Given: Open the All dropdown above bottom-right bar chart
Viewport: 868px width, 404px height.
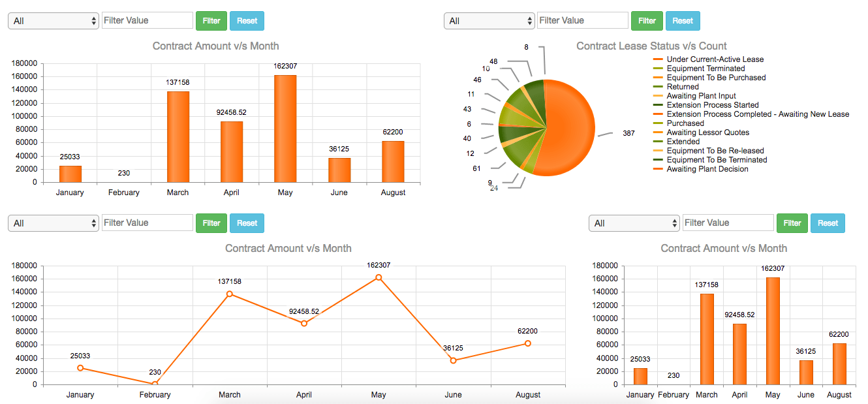Looking at the screenshot, I should coord(634,223).
